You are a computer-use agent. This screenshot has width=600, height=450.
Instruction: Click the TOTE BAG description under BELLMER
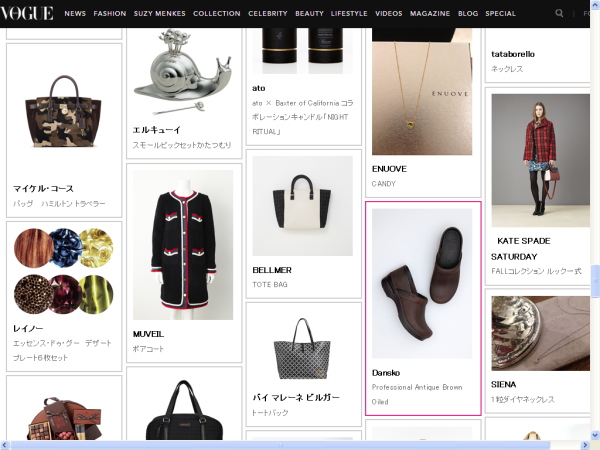[x=270, y=285]
